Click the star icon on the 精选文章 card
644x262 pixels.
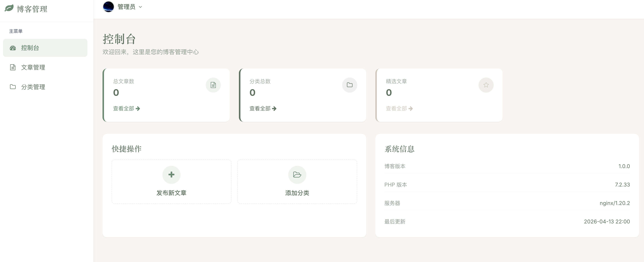click(x=486, y=85)
